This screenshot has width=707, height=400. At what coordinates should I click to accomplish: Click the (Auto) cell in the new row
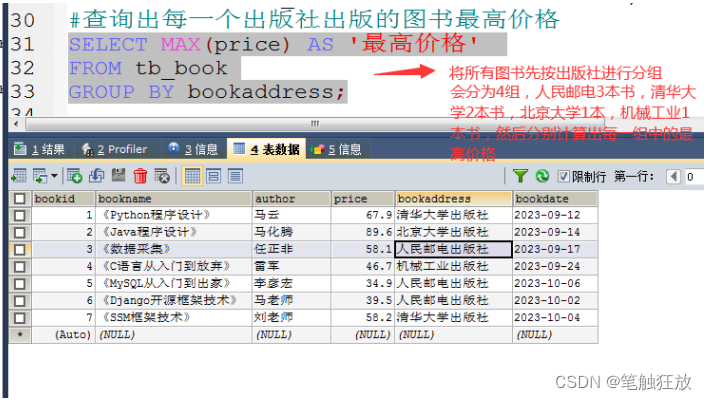click(64, 335)
